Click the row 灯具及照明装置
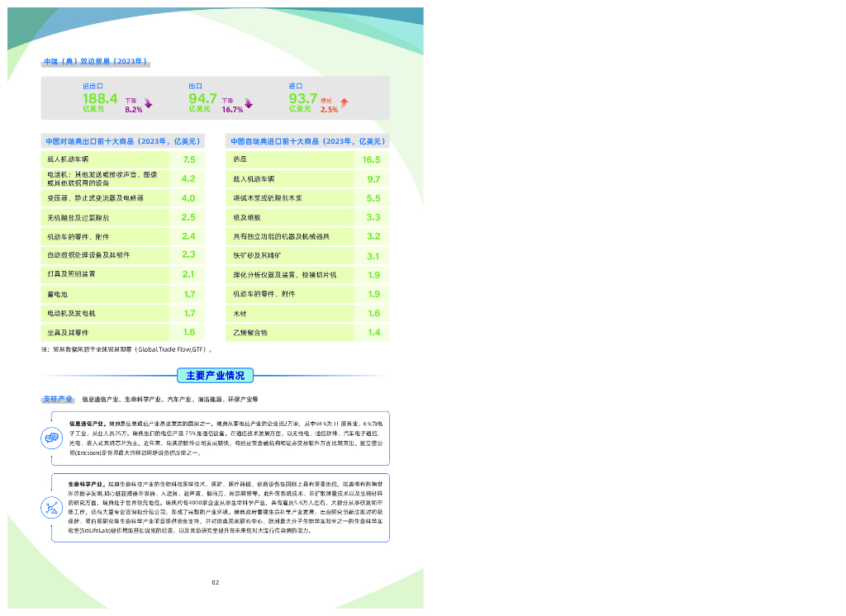Screen dimensions: 846x616 click(122, 274)
